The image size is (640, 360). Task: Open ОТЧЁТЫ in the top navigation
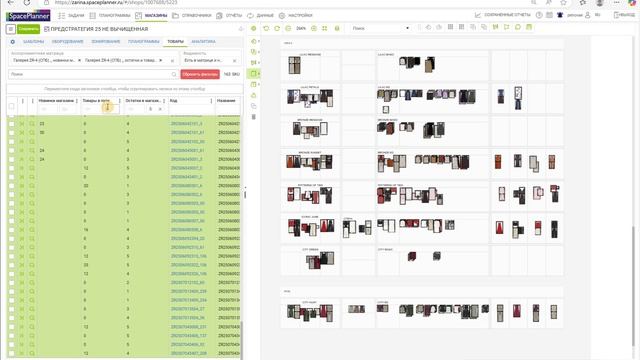pyautogui.click(x=229, y=16)
